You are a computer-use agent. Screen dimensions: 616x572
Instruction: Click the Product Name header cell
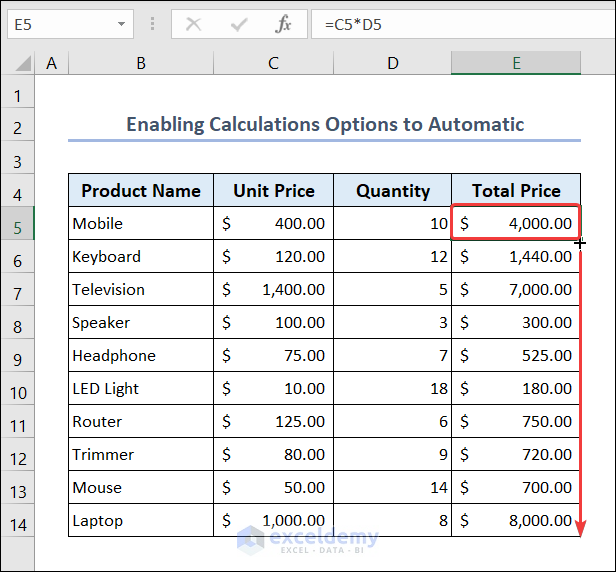(141, 191)
